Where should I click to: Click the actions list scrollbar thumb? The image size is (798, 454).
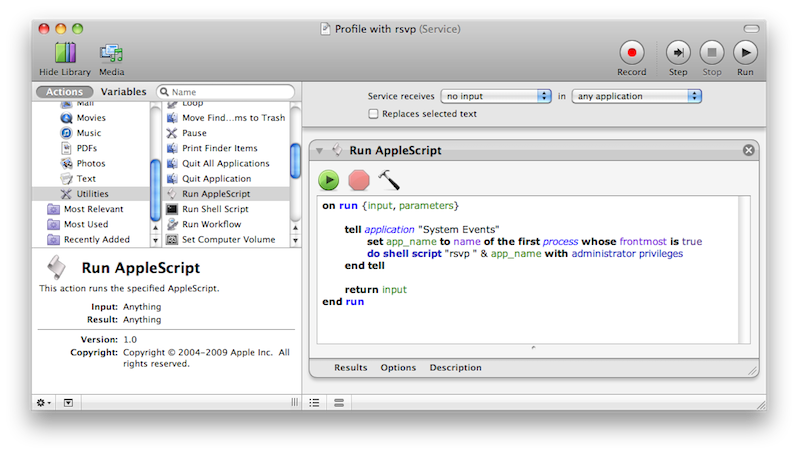tap(295, 161)
